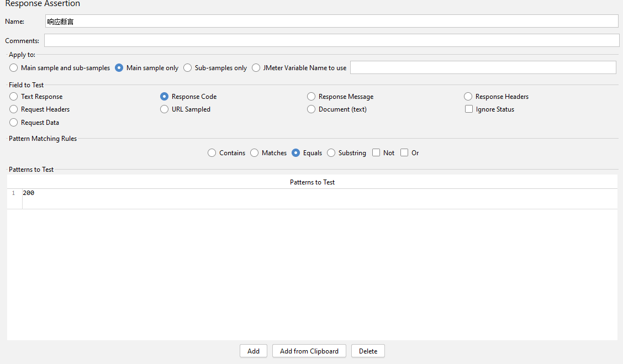Select Request Data radio button
Viewport: 623px width, 364px height.
tap(13, 123)
